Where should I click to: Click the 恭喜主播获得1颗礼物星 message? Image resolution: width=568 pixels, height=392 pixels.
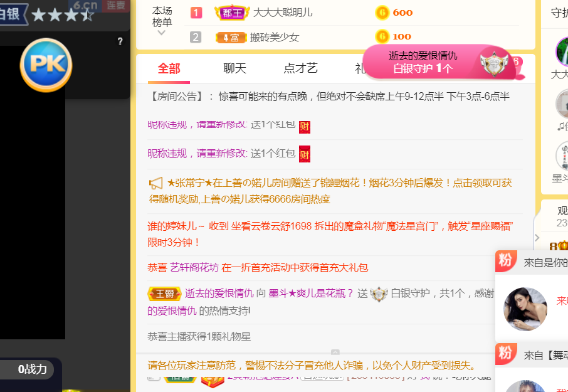pos(199,337)
